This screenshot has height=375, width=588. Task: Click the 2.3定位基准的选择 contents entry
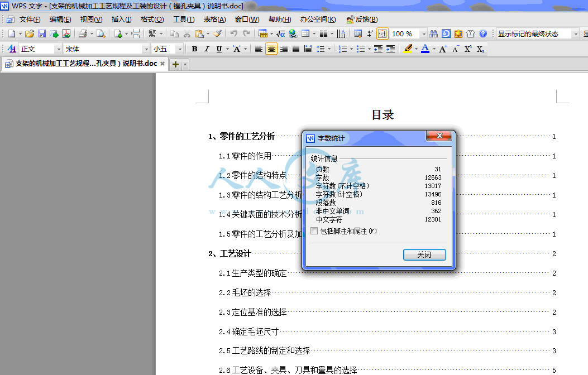click(253, 312)
